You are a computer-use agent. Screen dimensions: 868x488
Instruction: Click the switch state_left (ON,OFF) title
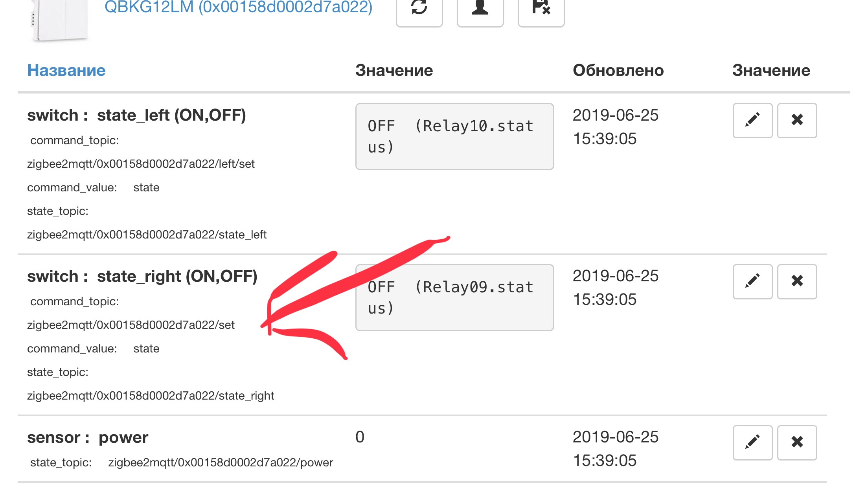(136, 116)
